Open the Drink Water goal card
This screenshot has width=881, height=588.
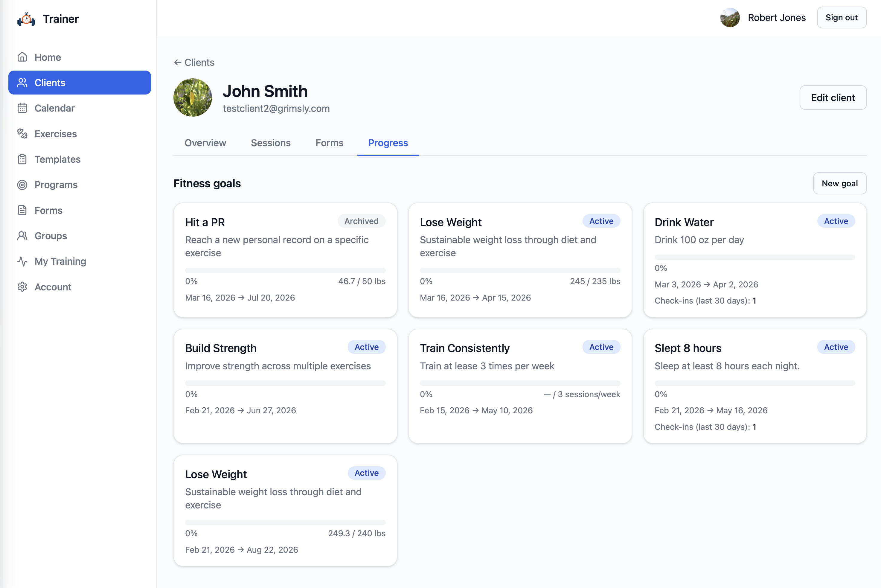755,260
